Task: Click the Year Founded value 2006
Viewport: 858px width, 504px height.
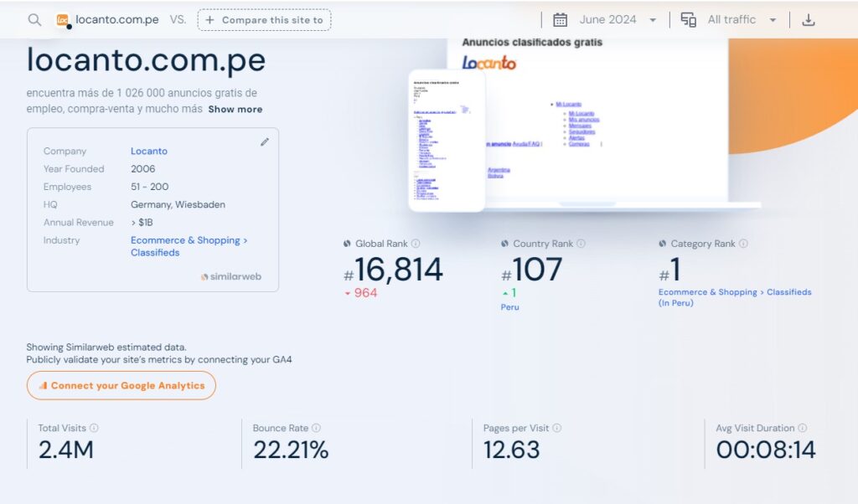Action: pyautogui.click(x=142, y=169)
